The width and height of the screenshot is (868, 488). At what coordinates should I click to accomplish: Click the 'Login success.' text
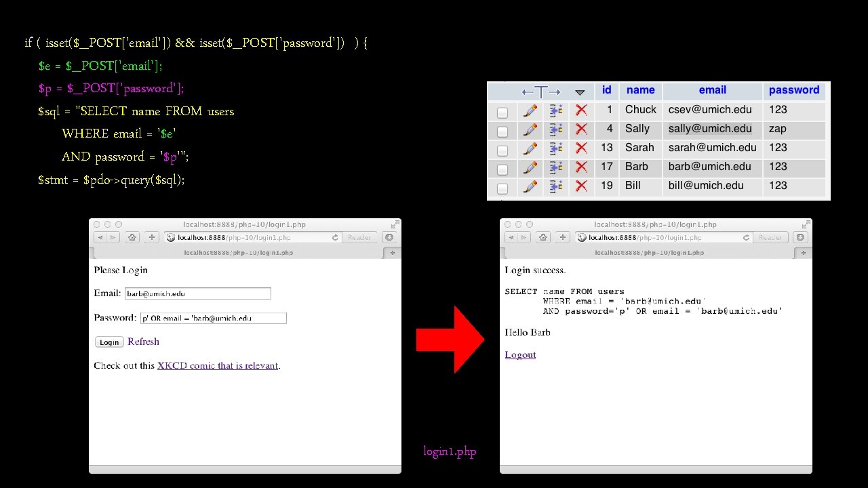click(535, 270)
